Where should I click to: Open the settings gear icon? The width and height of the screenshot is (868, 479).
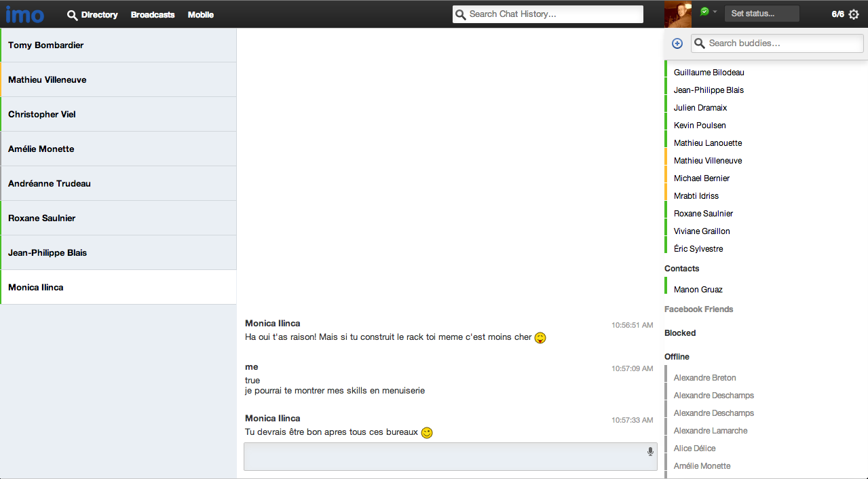point(854,14)
